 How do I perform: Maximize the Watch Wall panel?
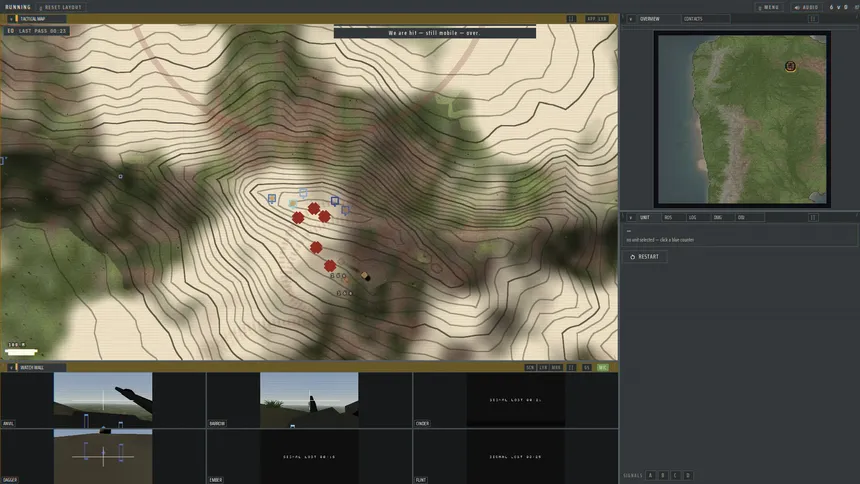(x=571, y=368)
